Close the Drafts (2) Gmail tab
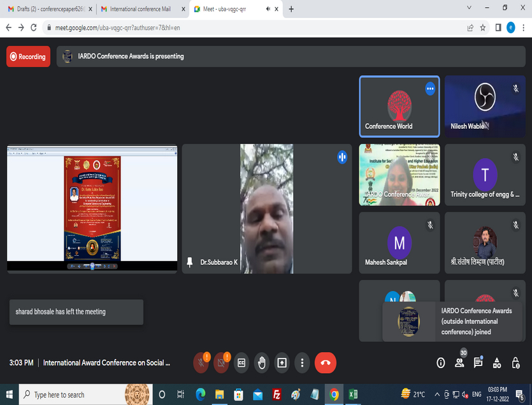Image resolution: width=532 pixels, height=405 pixels. (90, 9)
